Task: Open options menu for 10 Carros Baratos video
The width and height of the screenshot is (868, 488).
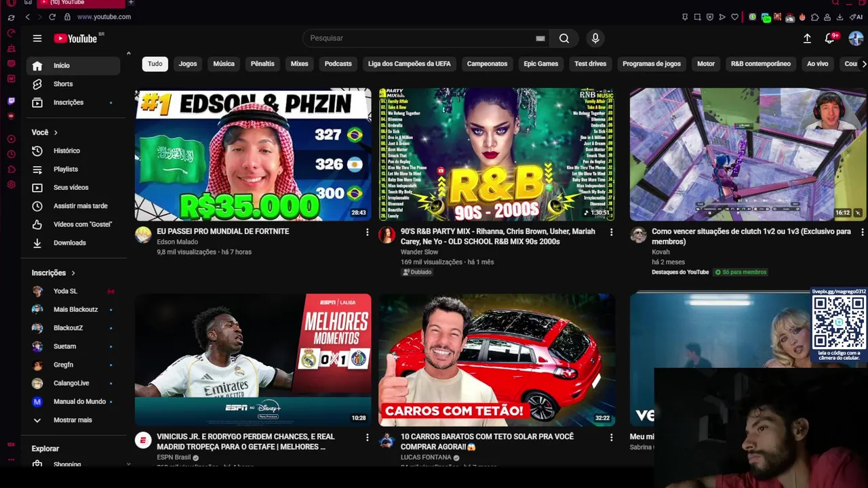Action: (611, 438)
